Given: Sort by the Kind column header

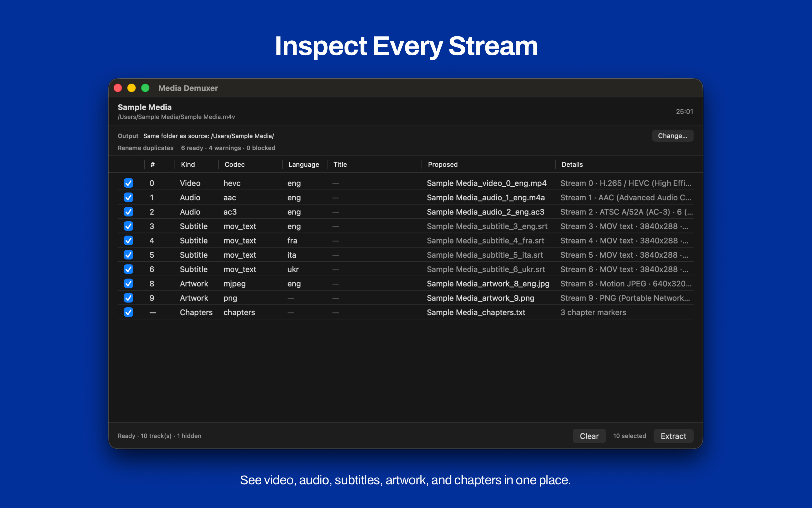Looking at the screenshot, I should tap(188, 164).
